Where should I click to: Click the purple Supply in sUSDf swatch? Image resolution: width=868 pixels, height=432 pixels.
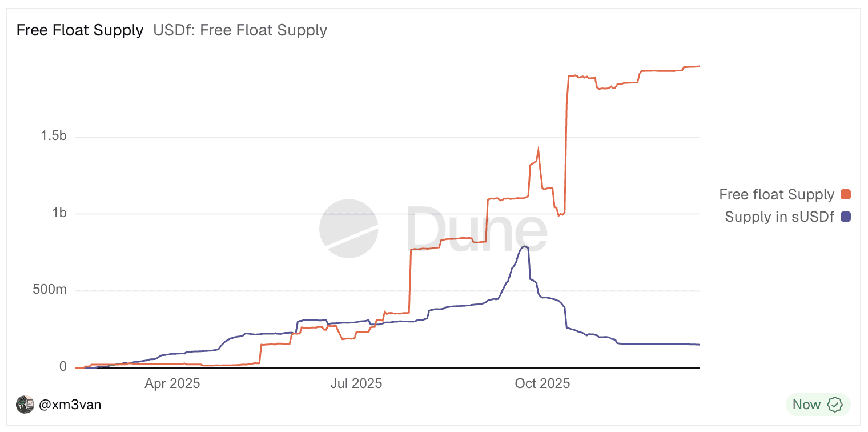point(846,217)
